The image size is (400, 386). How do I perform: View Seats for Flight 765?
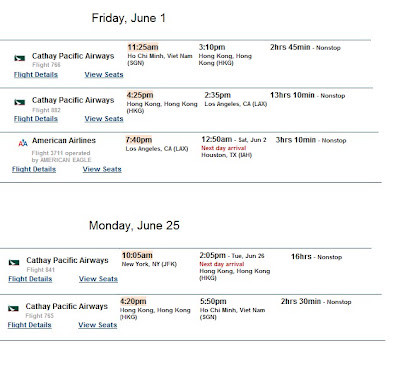click(98, 325)
